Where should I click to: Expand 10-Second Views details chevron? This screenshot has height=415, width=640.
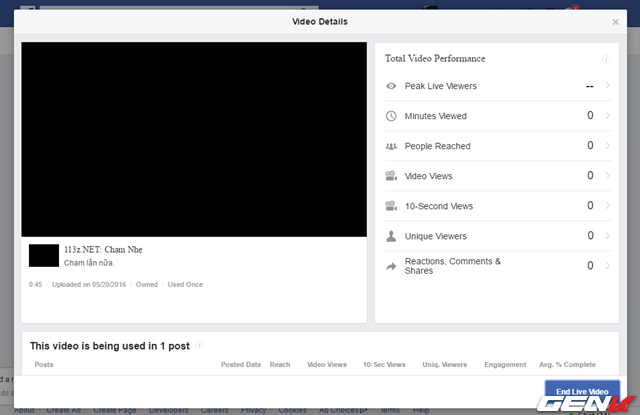607,206
